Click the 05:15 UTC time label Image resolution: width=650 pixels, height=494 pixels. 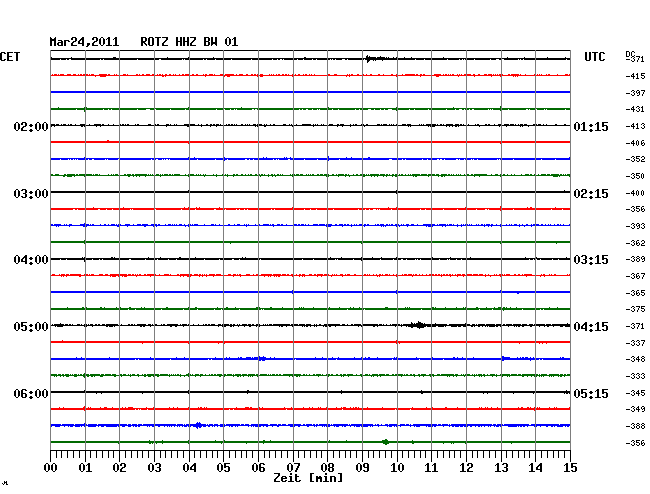[x=591, y=393]
